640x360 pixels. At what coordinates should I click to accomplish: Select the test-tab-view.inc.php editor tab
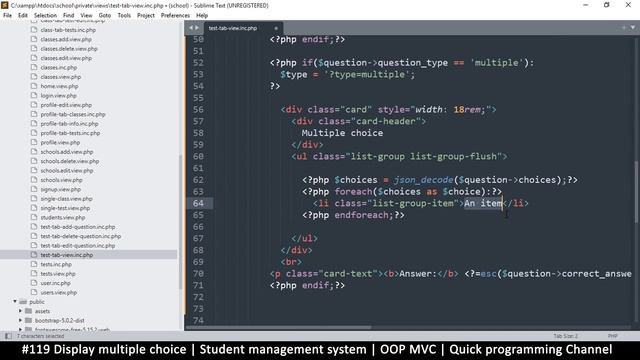tap(233, 28)
